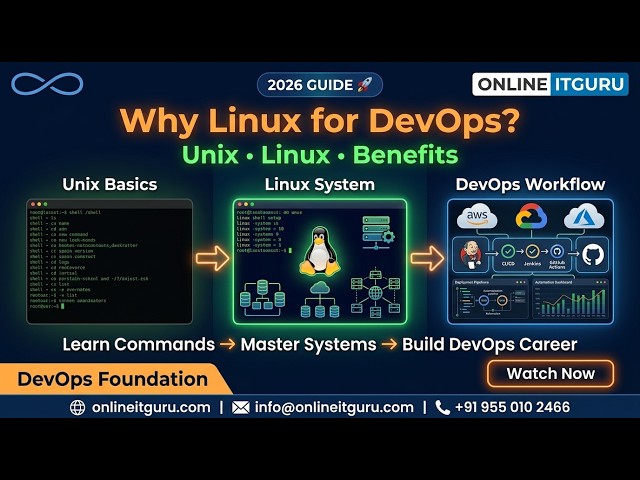Image resolution: width=640 pixels, height=480 pixels.
Task: Click the server rack with gear icon
Action: (378, 233)
